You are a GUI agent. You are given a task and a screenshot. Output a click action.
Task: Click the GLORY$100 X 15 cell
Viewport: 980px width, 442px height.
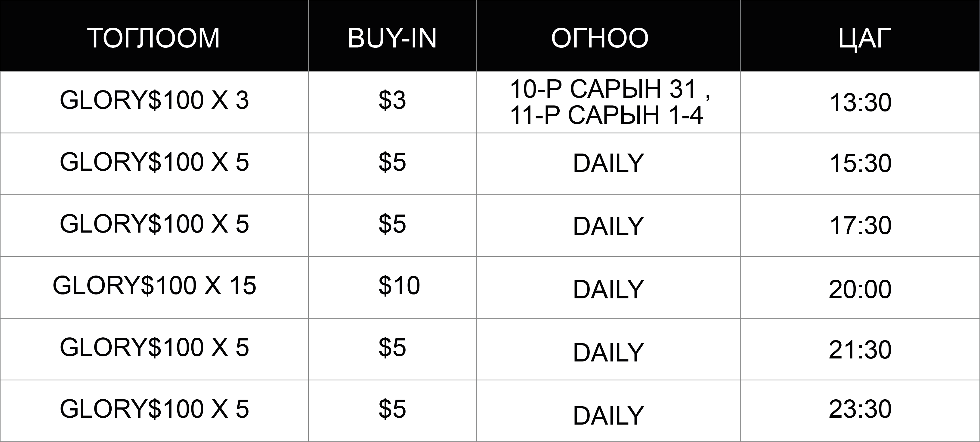pyautogui.click(x=154, y=287)
